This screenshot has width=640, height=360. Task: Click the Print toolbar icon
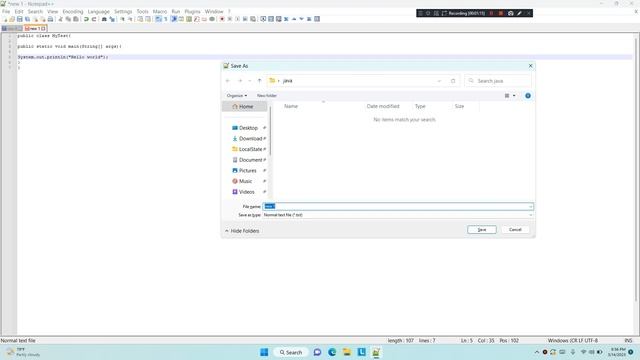point(51,19)
